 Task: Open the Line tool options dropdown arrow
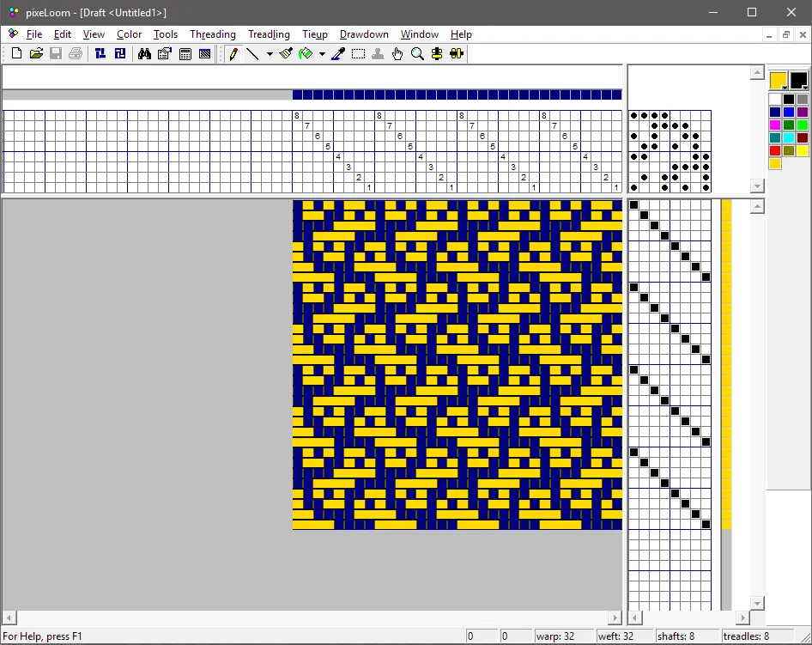[x=269, y=53]
